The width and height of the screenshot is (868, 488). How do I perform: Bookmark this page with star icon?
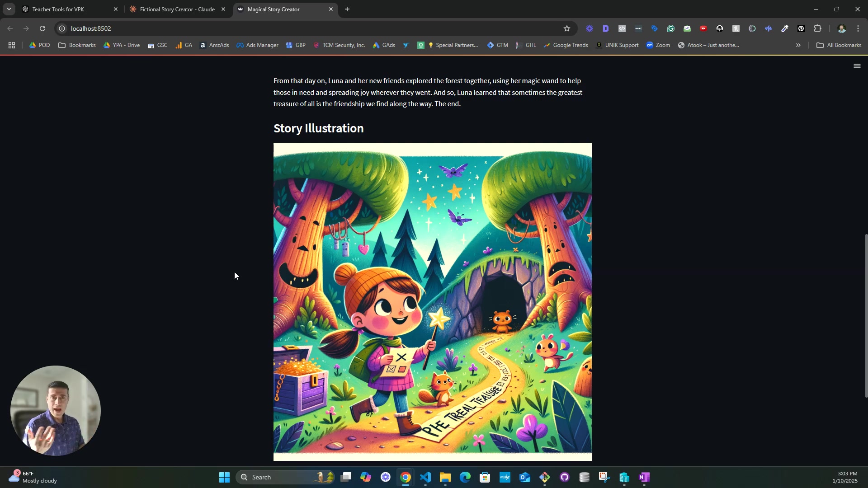click(x=567, y=28)
